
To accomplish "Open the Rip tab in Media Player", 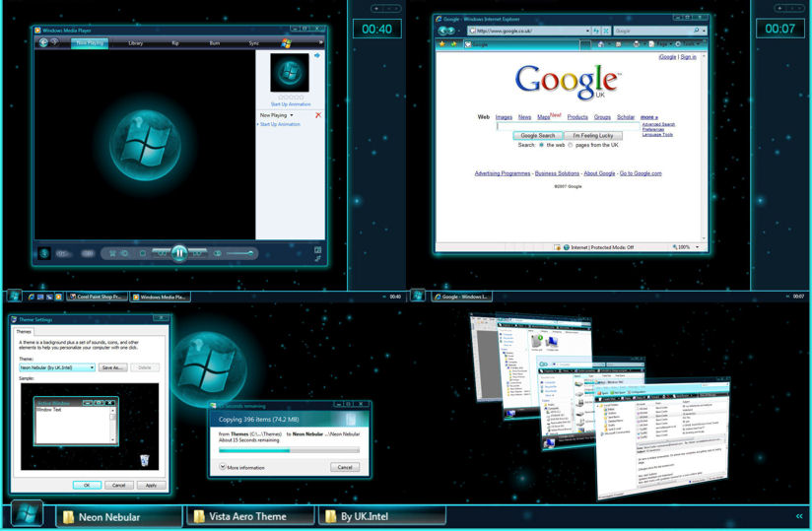I will tap(175, 43).
